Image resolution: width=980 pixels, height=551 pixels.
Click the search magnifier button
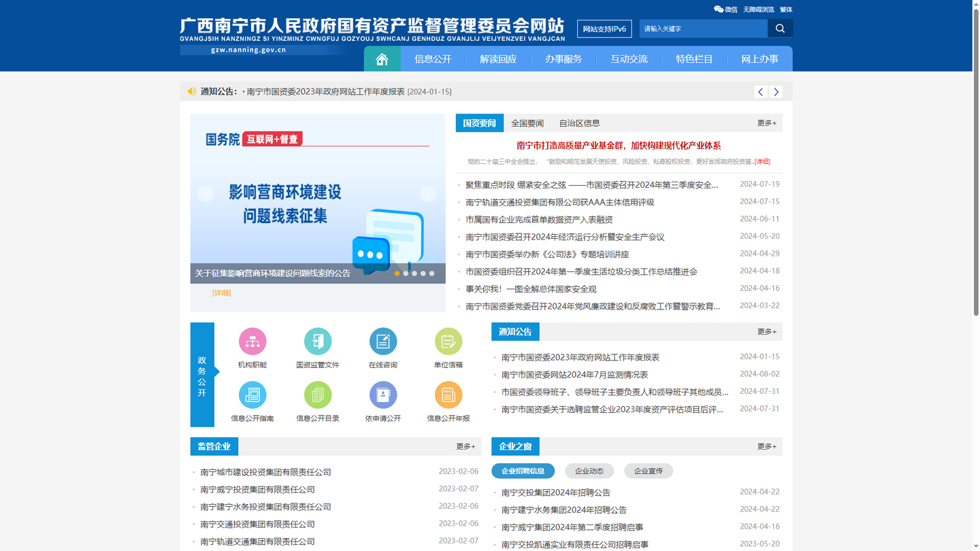click(x=780, y=29)
